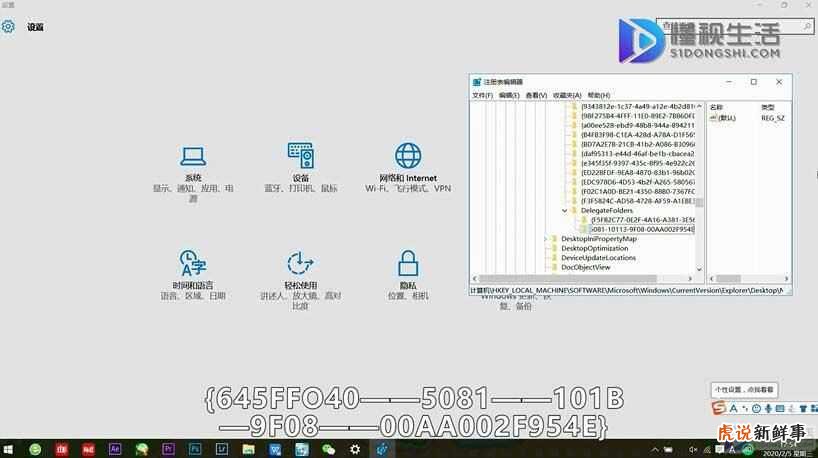Image resolution: width=818 pixels, height=458 pixels.
Task: Click registry tree horizontal scroll-left arrow
Action: pyautogui.click(x=474, y=279)
